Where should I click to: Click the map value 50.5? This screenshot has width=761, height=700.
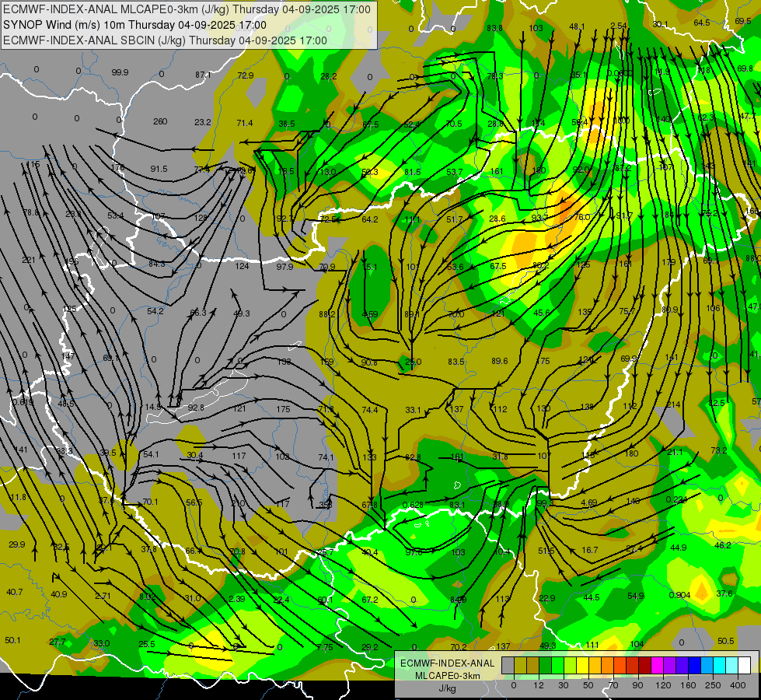(726, 641)
